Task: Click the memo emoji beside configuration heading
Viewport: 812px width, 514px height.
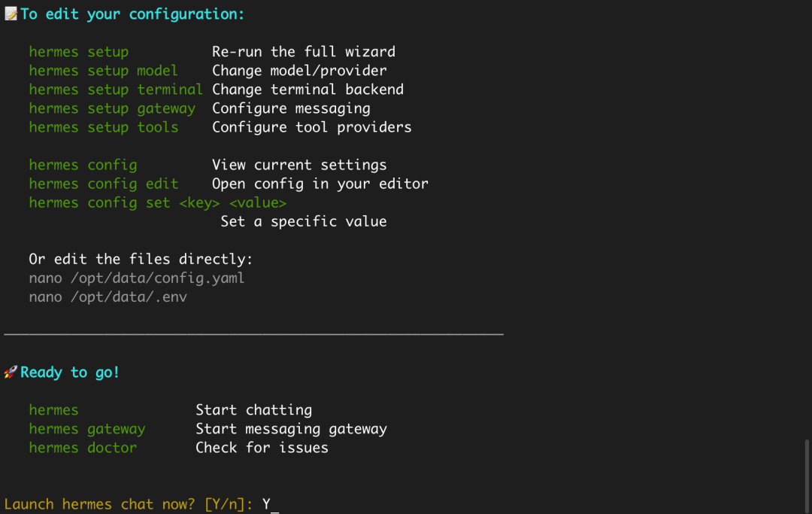Action: point(11,14)
